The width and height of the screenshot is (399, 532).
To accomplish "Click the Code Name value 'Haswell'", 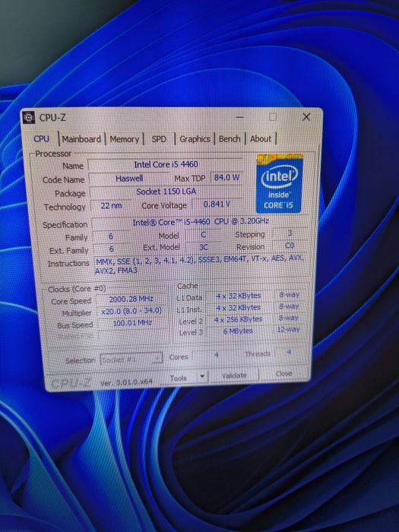I will [129, 179].
